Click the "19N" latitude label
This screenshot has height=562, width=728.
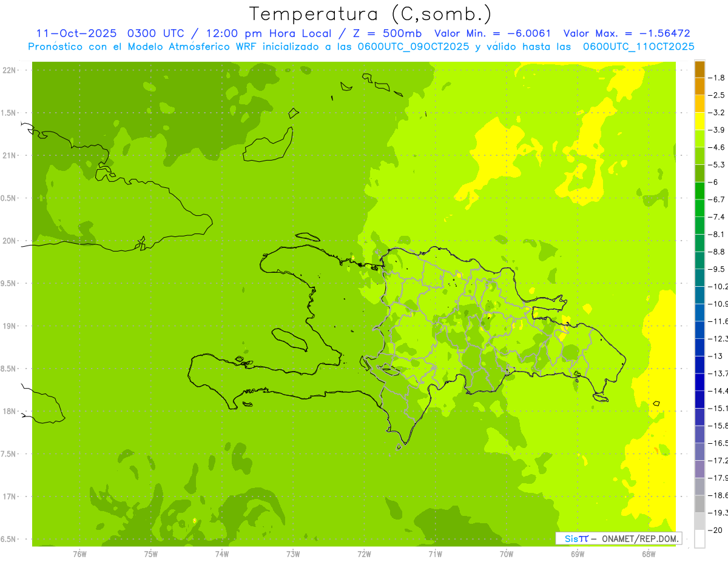[x=9, y=326]
